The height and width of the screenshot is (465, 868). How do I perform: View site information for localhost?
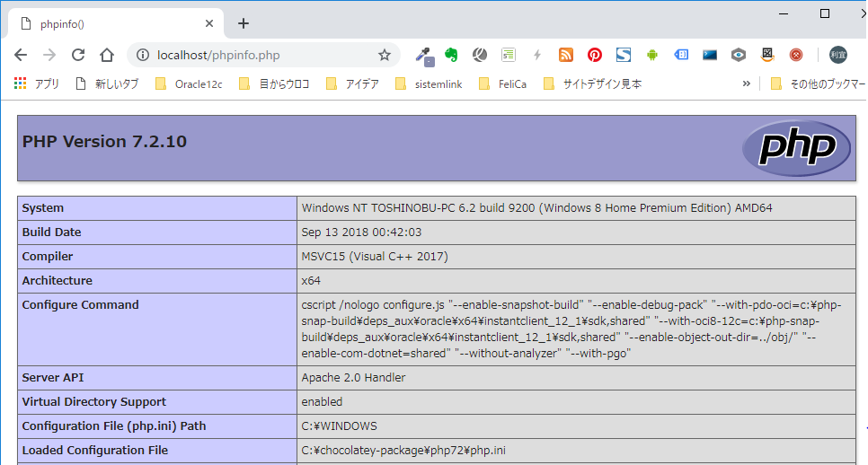[143, 55]
